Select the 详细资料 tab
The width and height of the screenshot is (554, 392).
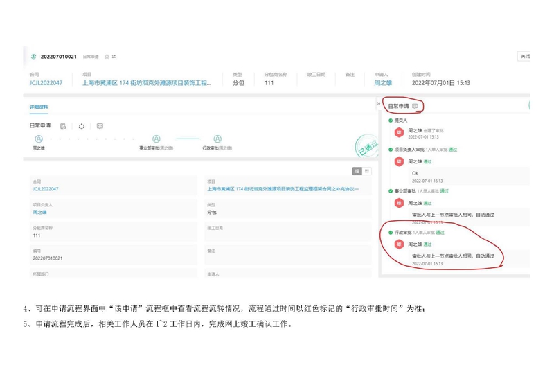coord(39,107)
